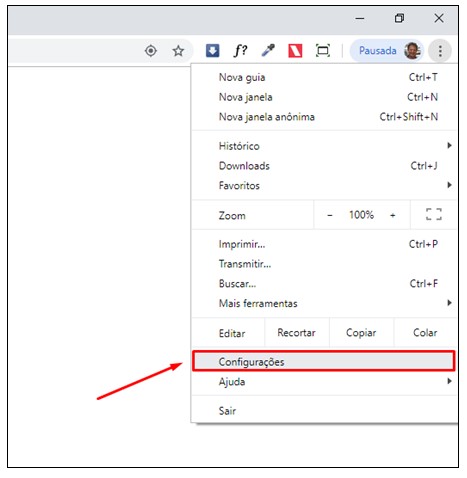This screenshot has height=478, width=467.
Task: Click the screen capture frame extension
Action: click(x=323, y=51)
